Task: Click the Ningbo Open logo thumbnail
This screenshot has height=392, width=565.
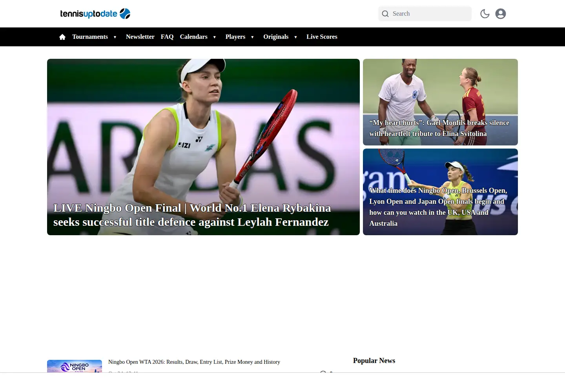Action: (x=75, y=366)
